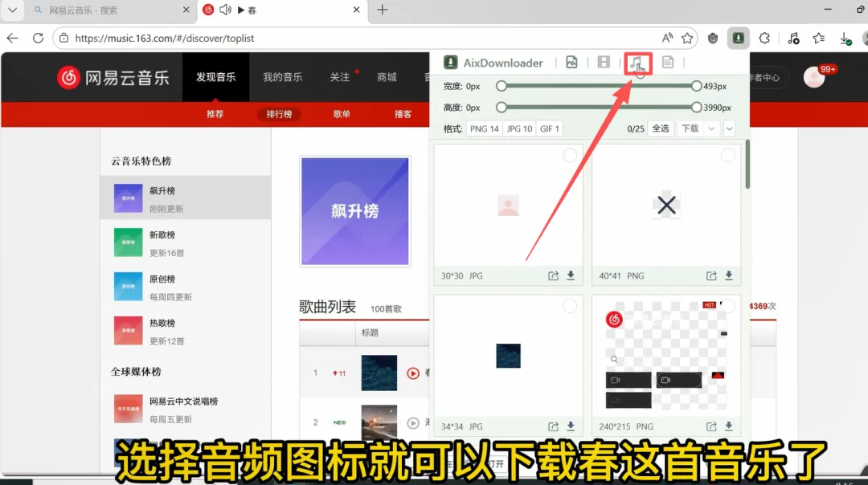Select the 30*30 JPG checkbox circle
The image size is (868, 485).
[570, 156]
